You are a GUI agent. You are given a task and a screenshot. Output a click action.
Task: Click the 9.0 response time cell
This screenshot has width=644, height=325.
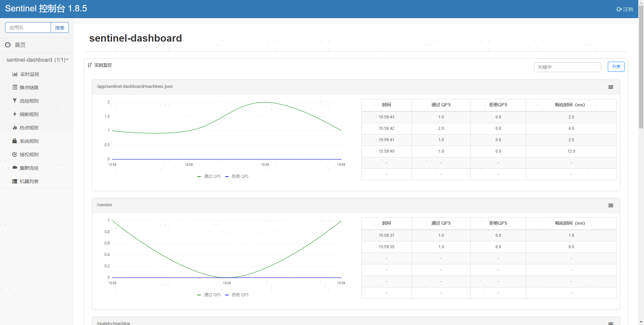571,247
